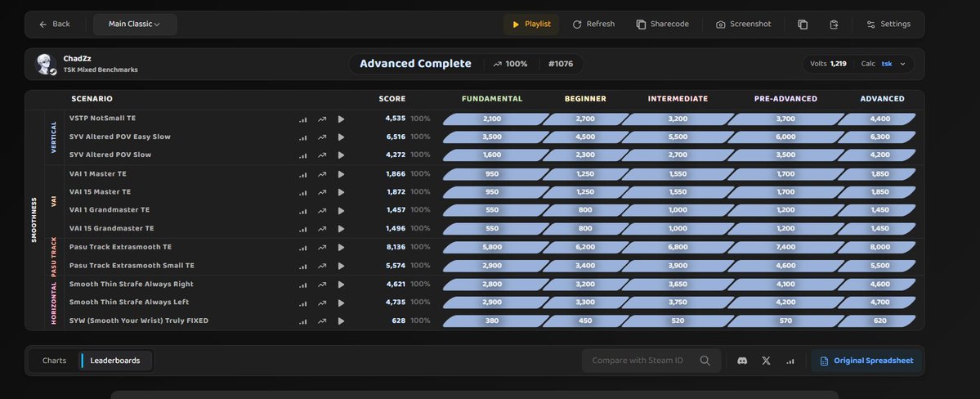Image resolution: width=980 pixels, height=399 pixels.
Task: Open trend chart for Smooth Thin Strafe Always Right
Action: point(322,285)
